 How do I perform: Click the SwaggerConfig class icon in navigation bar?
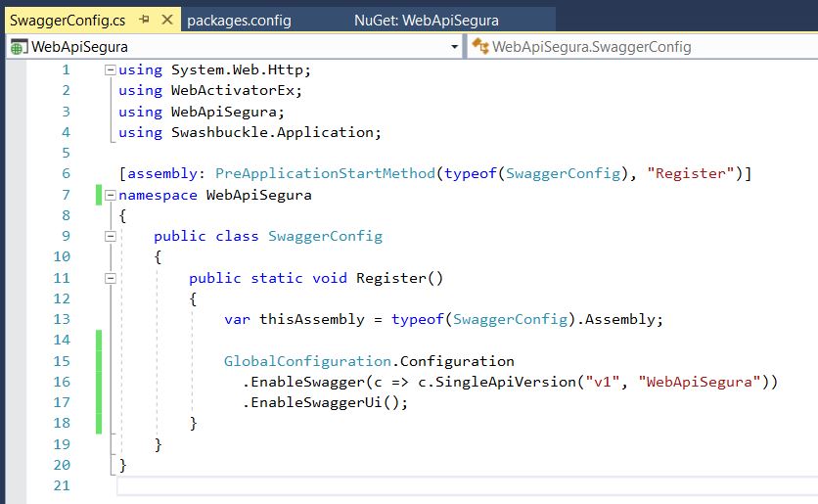480,46
